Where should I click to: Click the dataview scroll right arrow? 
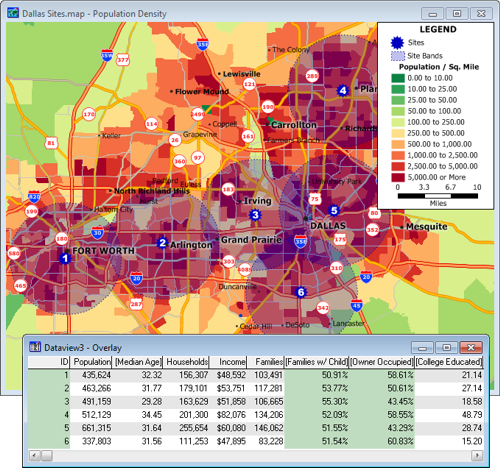(477, 455)
